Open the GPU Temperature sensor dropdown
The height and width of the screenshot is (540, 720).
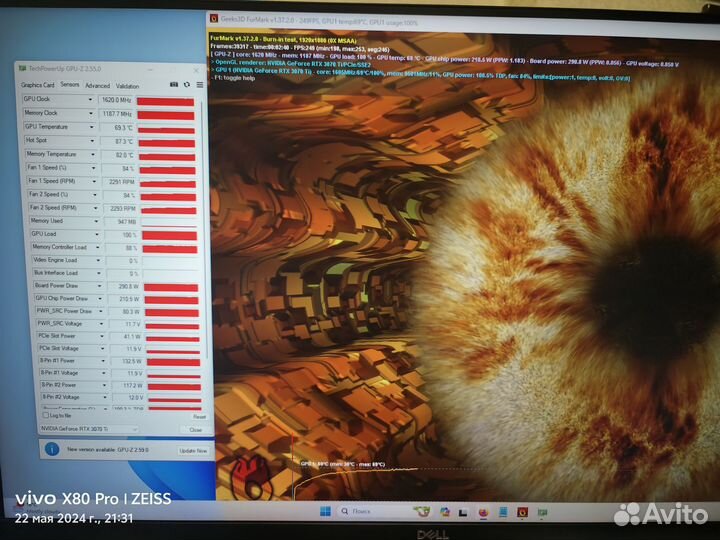click(92, 127)
